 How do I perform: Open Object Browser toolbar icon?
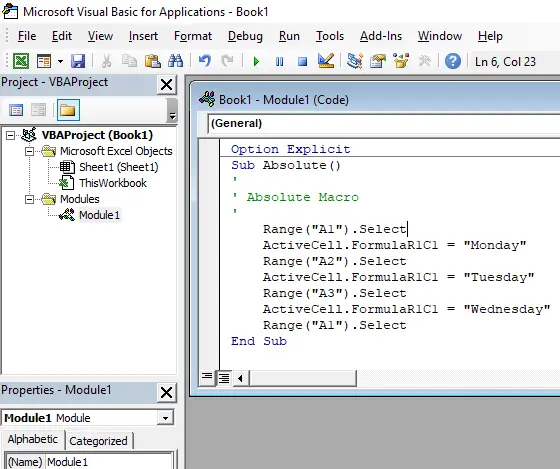(401, 61)
